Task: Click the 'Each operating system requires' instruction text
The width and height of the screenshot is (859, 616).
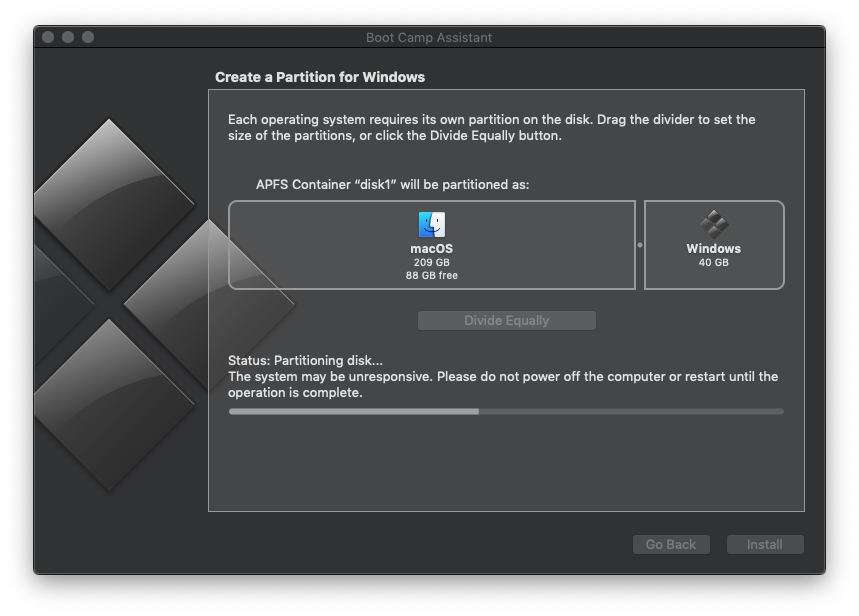Action: point(492,128)
